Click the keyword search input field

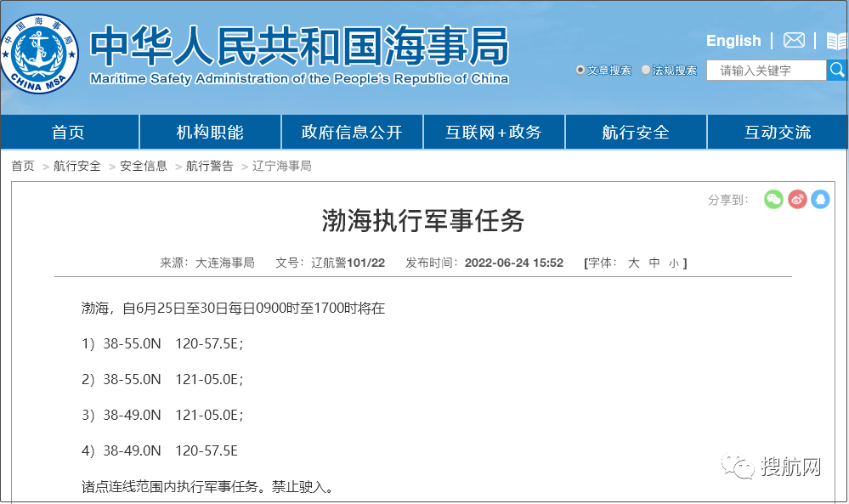click(x=765, y=70)
